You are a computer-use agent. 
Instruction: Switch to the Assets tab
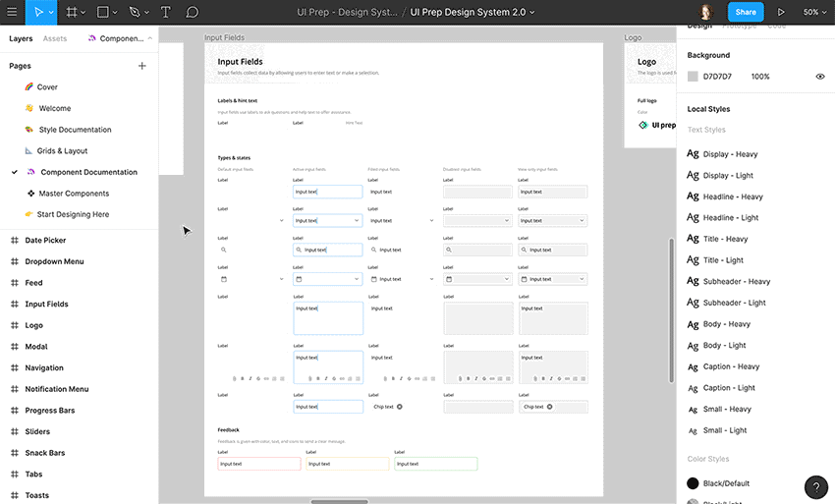(x=55, y=38)
